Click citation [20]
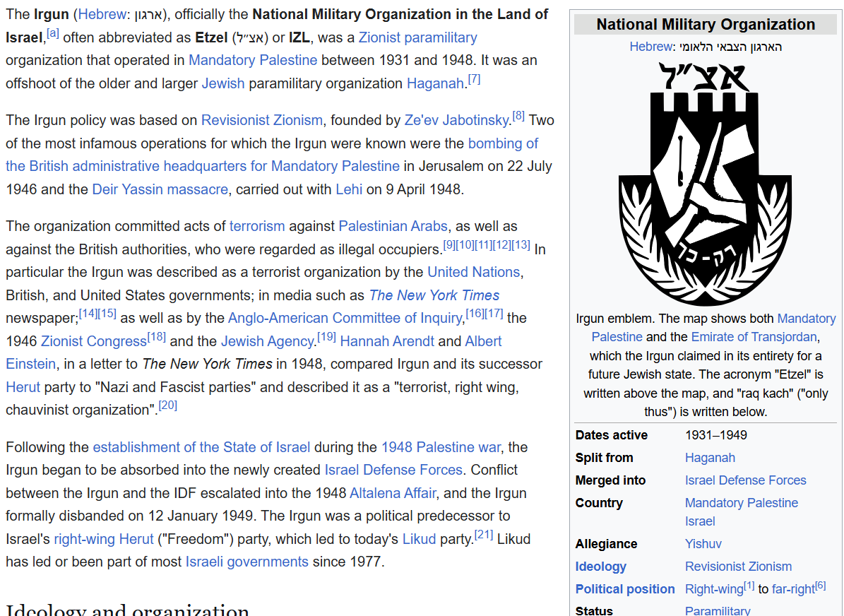 click(168, 405)
